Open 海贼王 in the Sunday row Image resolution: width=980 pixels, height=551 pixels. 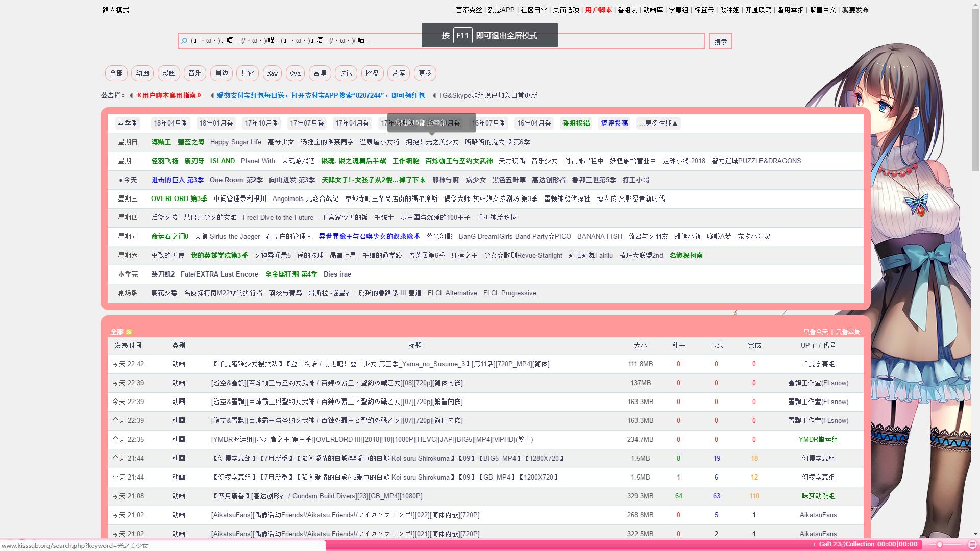click(x=161, y=142)
